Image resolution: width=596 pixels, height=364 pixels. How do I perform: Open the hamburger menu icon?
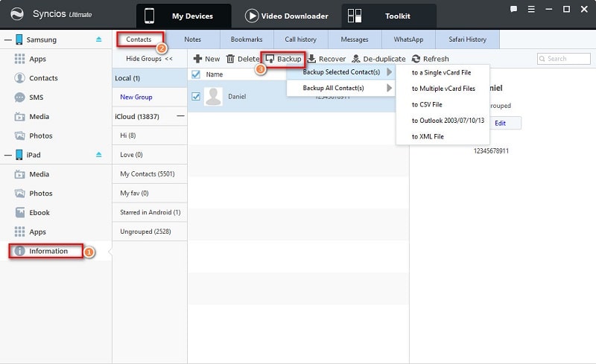[531, 9]
